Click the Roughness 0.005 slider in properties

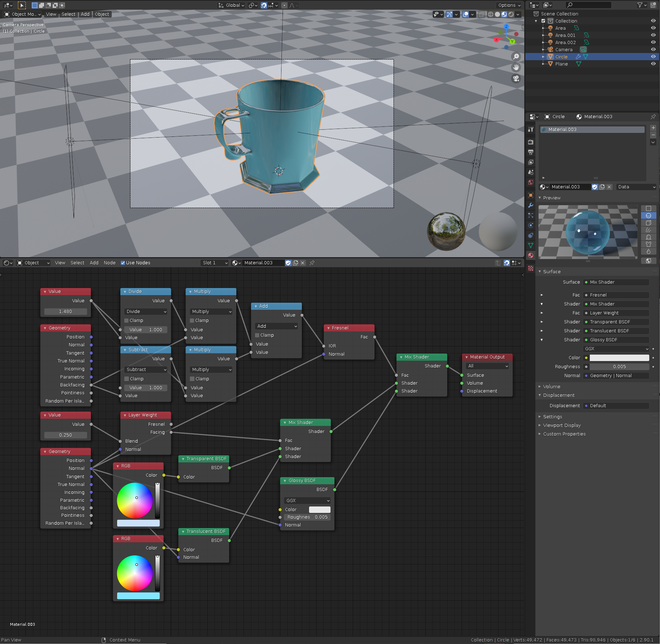pos(620,367)
